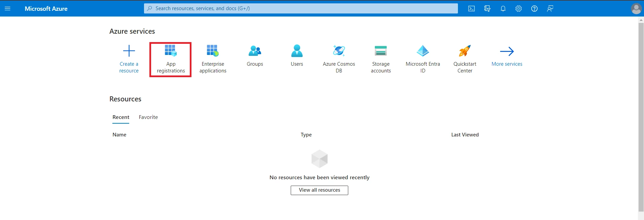Click the Type column header
Viewport: 644px width, 220px height.
(306, 135)
